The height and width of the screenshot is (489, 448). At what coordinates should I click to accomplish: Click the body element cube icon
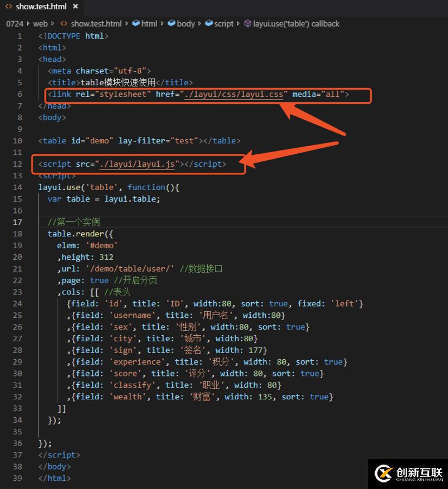(171, 23)
